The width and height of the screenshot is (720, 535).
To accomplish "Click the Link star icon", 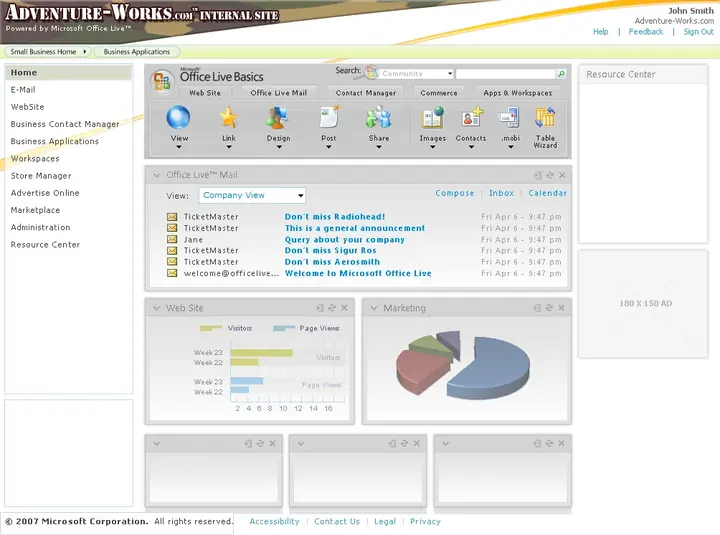I will point(229,117).
